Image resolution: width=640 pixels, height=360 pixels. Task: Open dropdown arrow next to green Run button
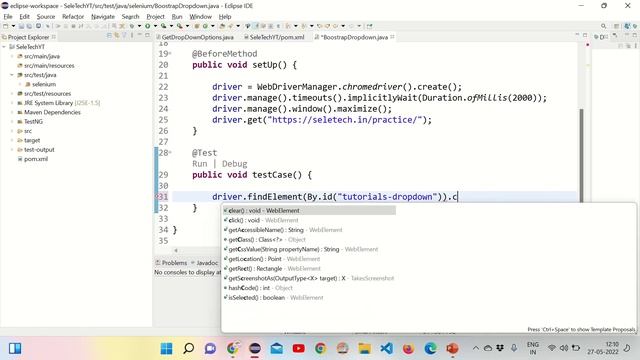pyautogui.click(x=155, y=26)
